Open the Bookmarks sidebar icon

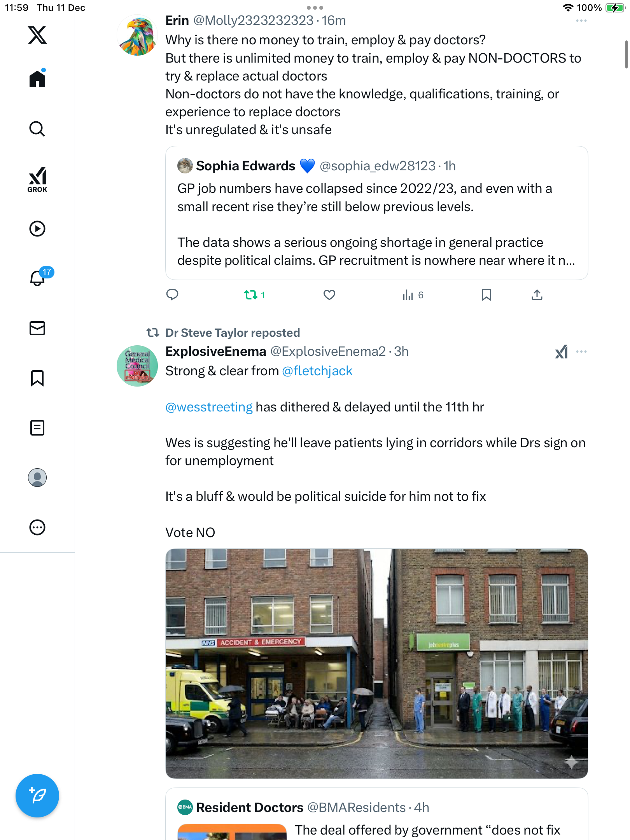click(x=37, y=378)
